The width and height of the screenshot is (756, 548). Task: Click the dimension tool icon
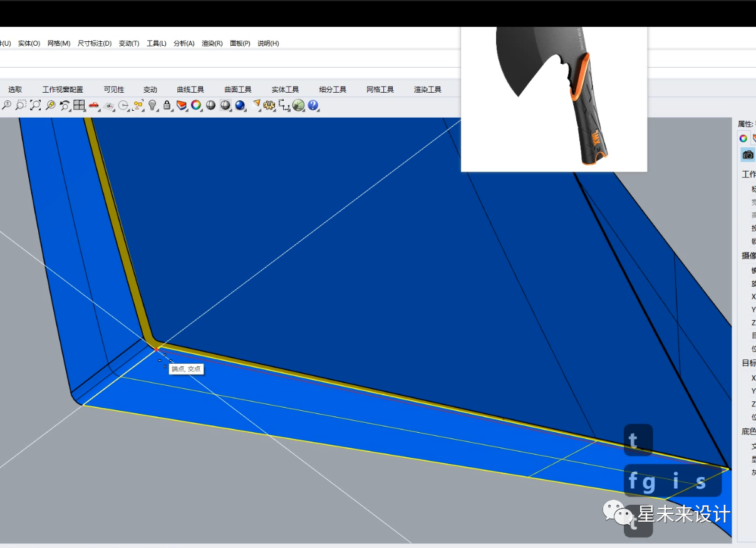(284, 105)
